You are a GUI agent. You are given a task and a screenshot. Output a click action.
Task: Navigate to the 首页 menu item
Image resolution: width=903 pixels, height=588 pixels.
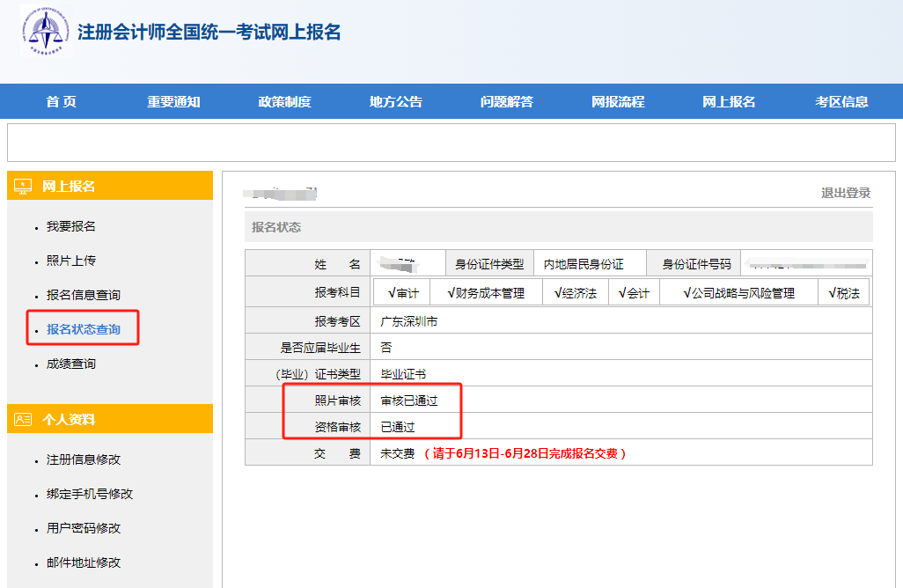click(58, 101)
